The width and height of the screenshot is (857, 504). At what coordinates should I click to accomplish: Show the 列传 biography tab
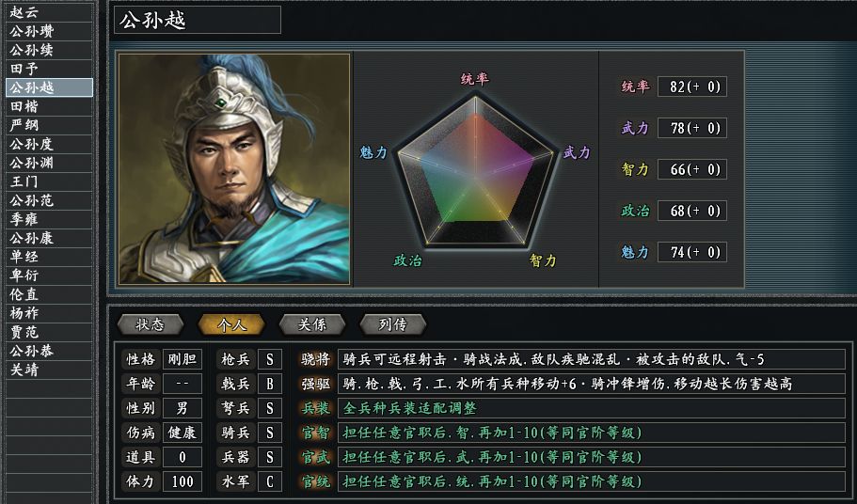[x=392, y=324]
